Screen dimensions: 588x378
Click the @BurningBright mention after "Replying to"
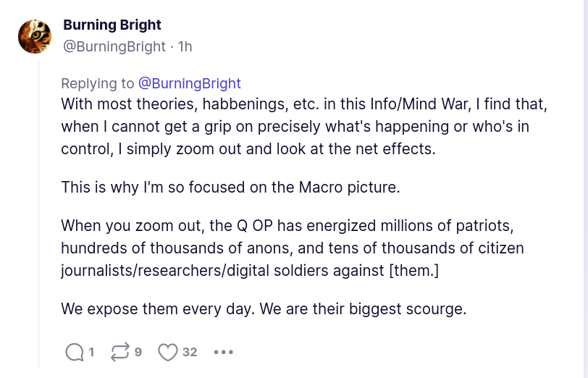point(190,83)
